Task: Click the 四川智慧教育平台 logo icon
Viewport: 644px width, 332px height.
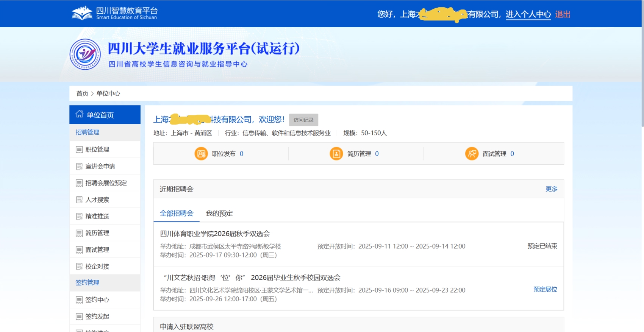Action: point(82,13)
